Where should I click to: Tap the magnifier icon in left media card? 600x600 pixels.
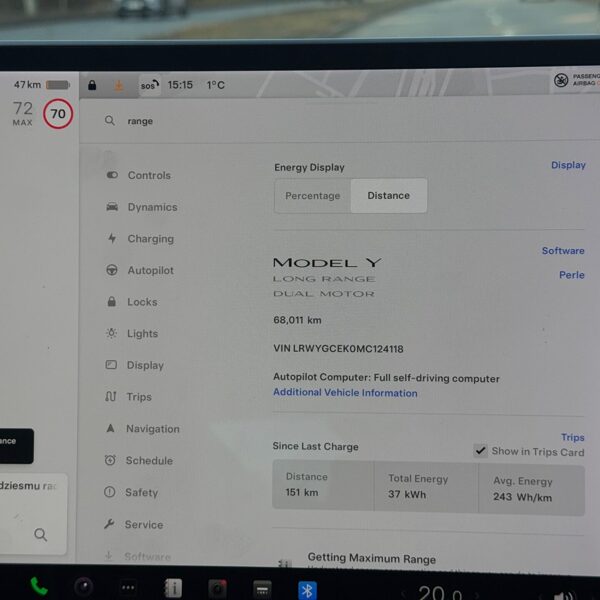click(x=41, y=535)
